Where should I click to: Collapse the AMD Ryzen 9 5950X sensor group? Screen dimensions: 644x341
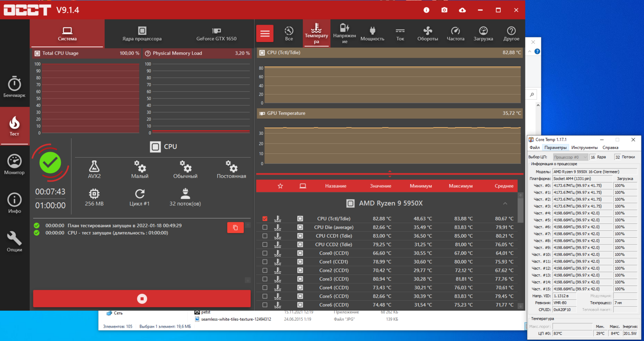point(505,203)
